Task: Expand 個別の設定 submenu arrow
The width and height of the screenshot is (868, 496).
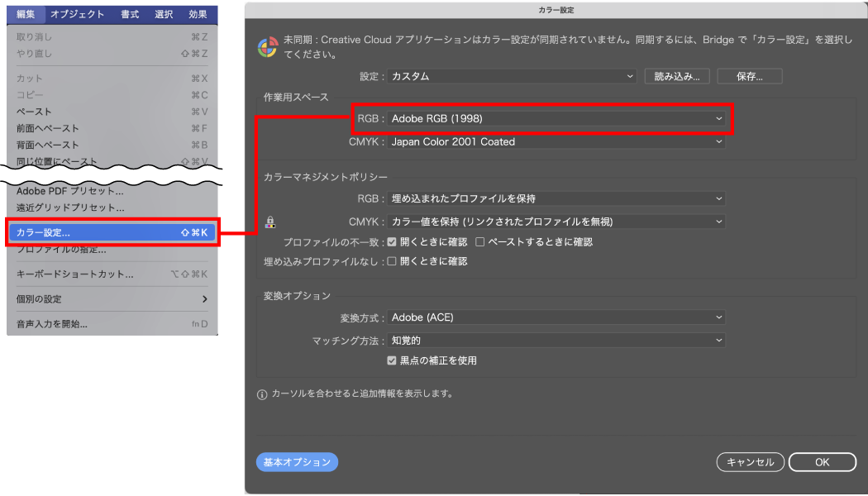Action: 204,299
